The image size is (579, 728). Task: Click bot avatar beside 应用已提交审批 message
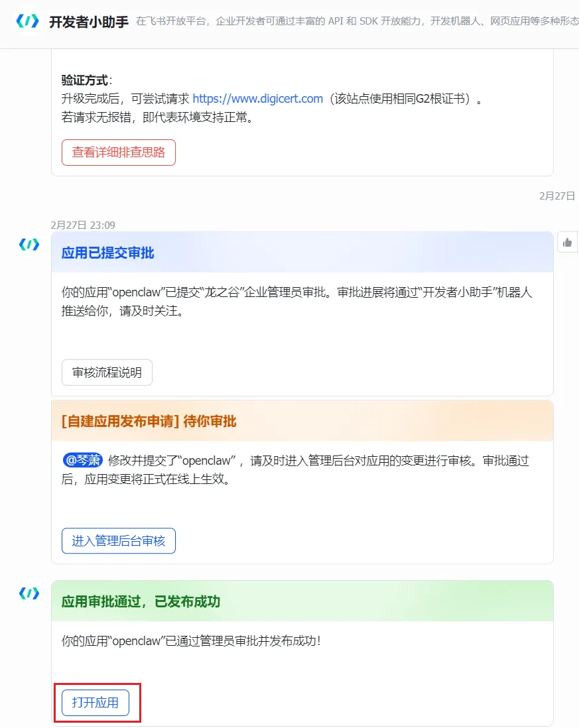click(x=29, y=245)
